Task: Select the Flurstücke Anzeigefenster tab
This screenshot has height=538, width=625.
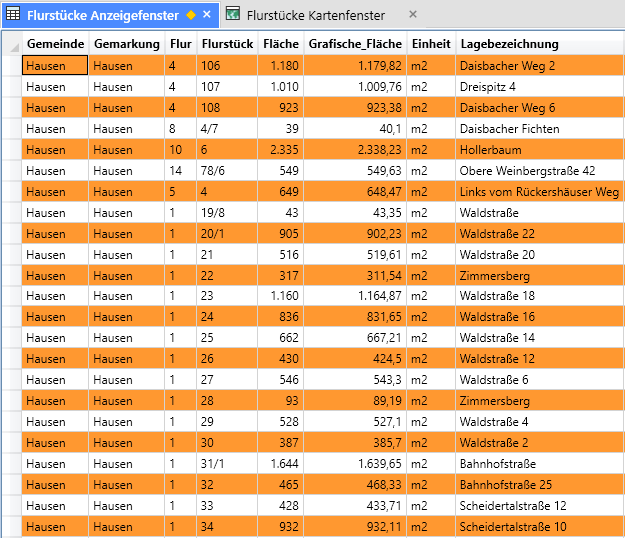Action: (x=102, y=15)
